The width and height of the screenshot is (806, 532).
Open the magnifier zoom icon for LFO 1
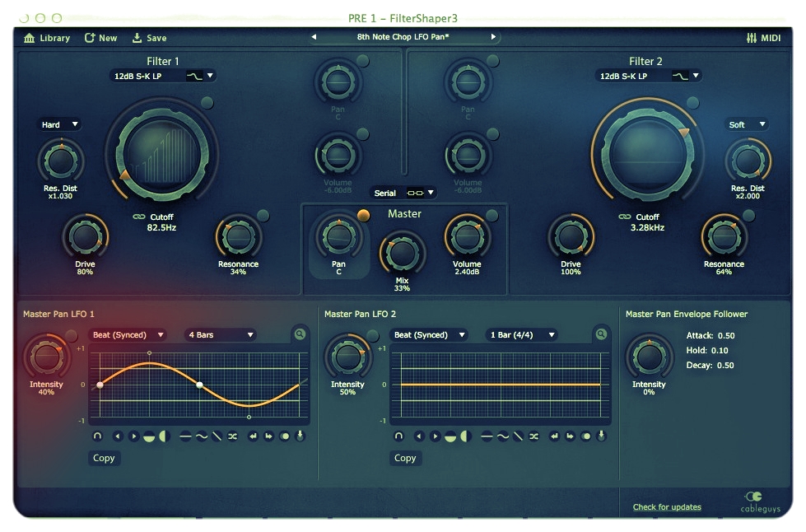pos(300,334)
